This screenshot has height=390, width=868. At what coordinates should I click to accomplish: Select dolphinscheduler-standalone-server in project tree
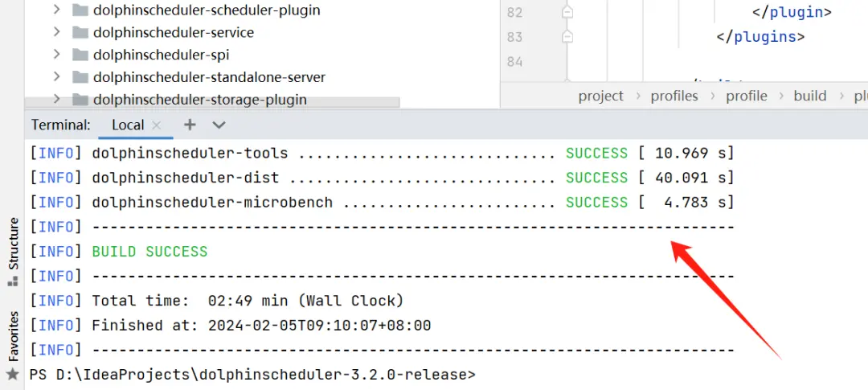point(209,77)
